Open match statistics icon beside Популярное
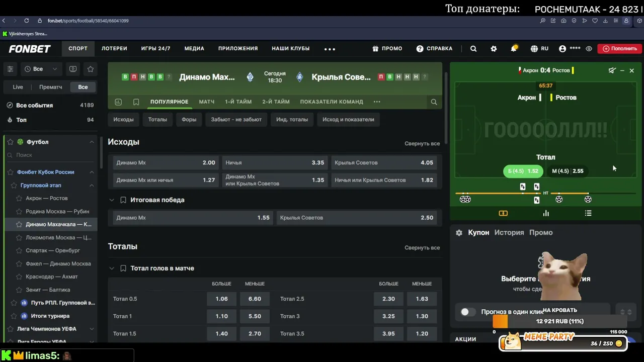Image resolution: width=644 pixels, height=362 pixels. pos(118,102)
